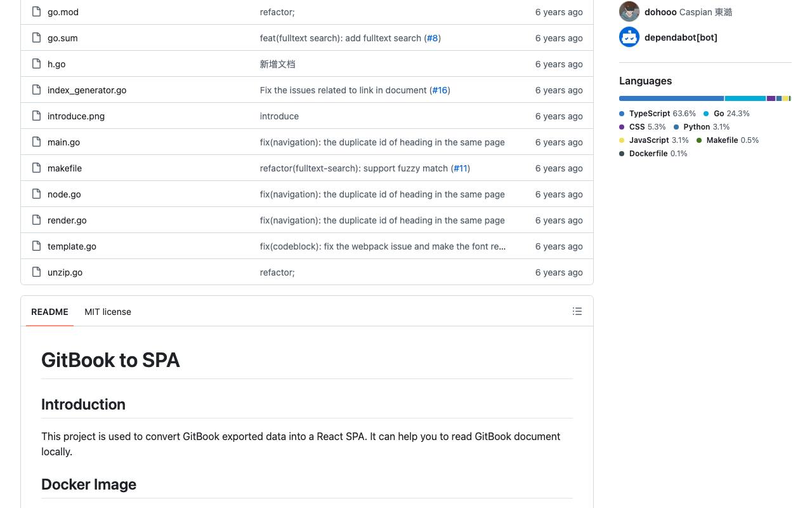Open the unzip.go file
Screen dimensions: 812x508
click(65, 272)
